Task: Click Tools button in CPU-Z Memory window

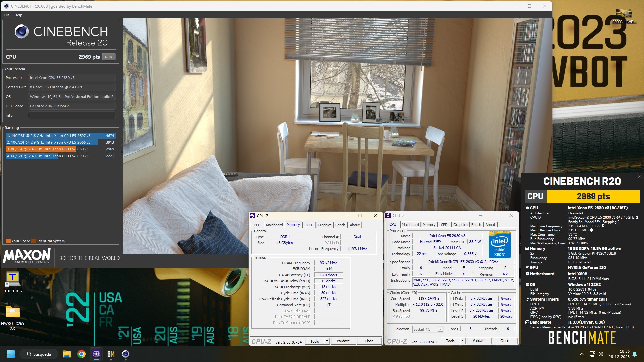Action: click(x=315, y=341)
